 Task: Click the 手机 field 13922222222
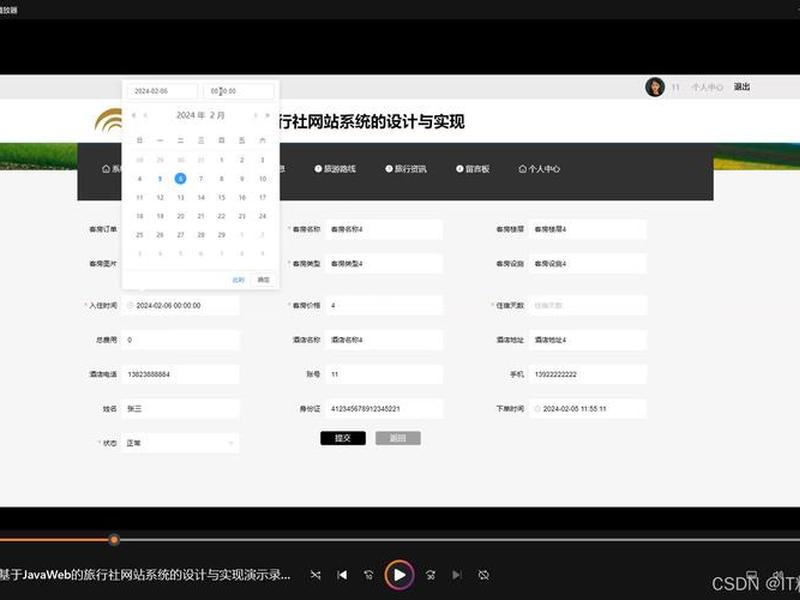(588, 374)
